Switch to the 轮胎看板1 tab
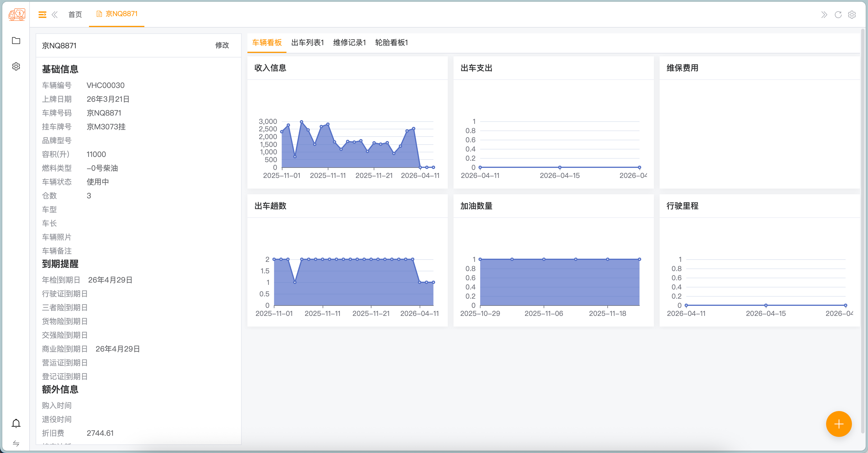The height and width of the screenshot is (453, 868). (x=391, y=43)
